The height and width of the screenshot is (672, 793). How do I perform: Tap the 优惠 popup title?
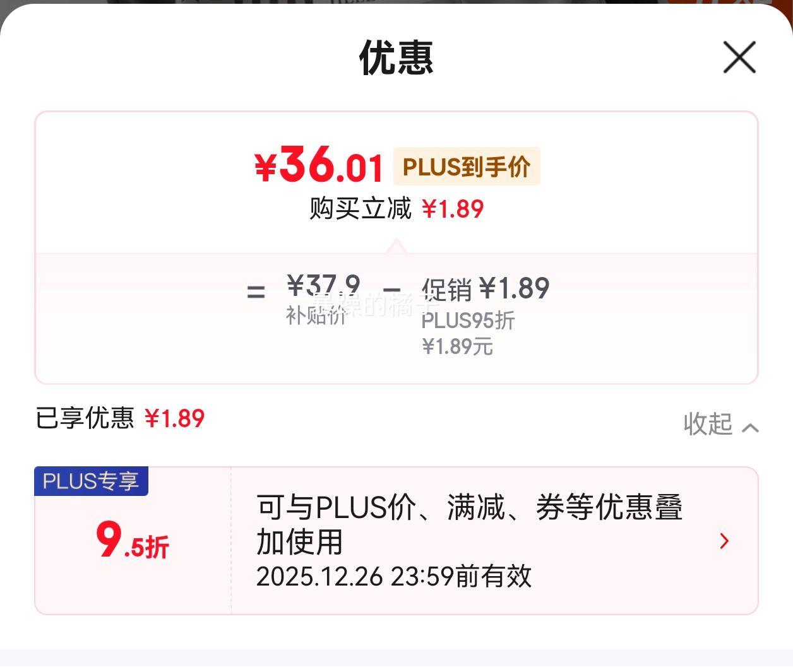[396, 57]
